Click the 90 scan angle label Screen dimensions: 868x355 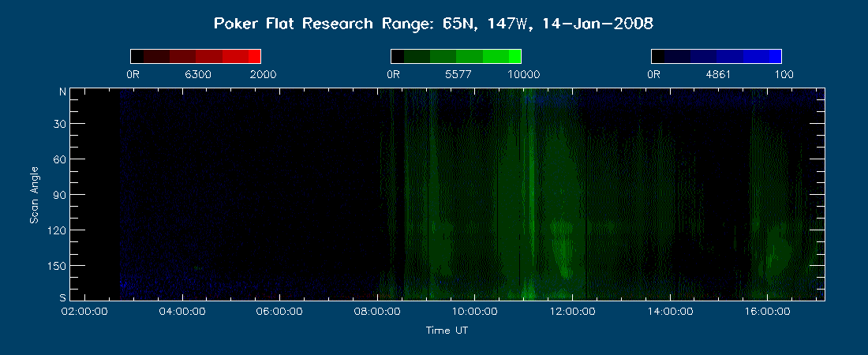[x=60, y=194]
